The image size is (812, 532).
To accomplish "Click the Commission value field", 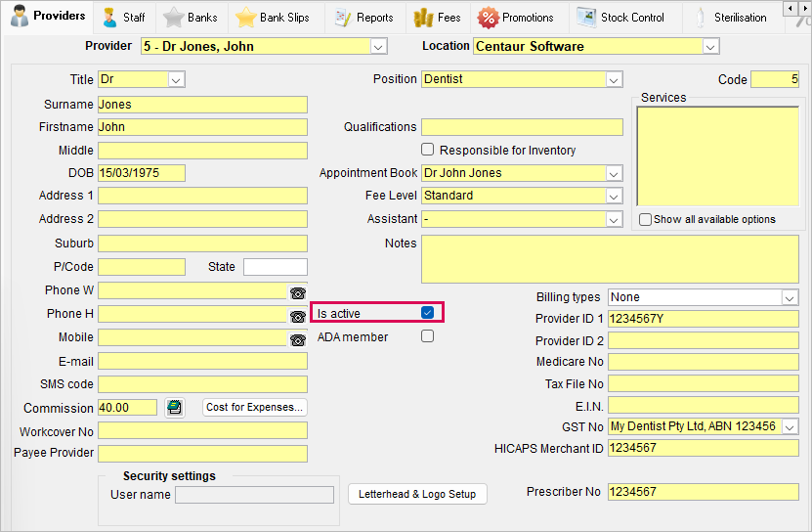I will click(x=127, y=408).
